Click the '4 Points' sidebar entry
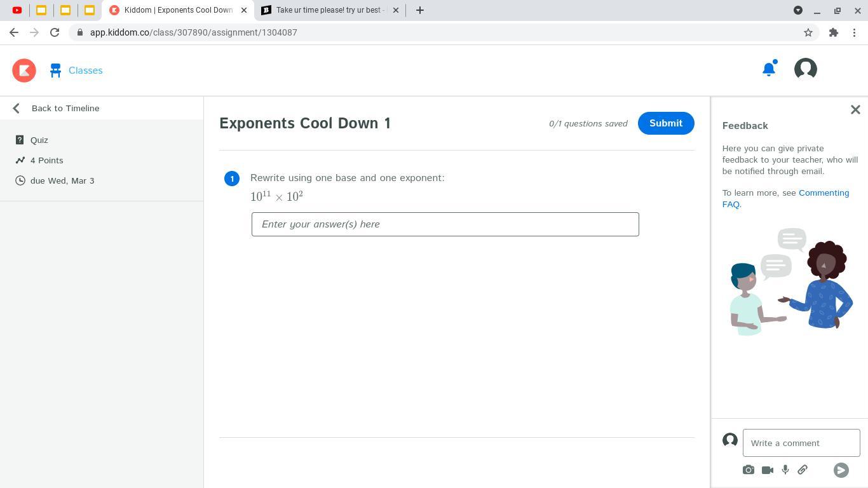The height and width of the screenshot is (488, 868). point(47,160)
